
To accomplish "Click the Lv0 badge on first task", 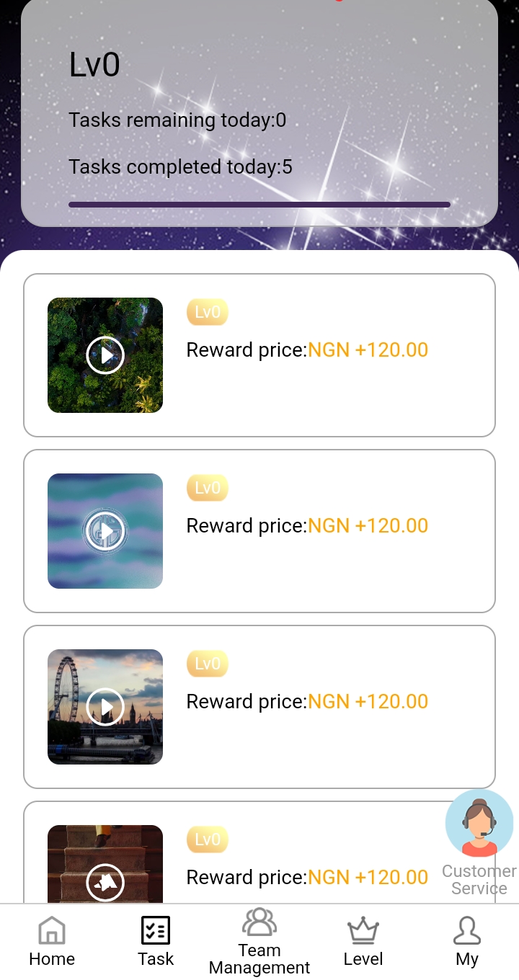I will (x=208, y=312).
